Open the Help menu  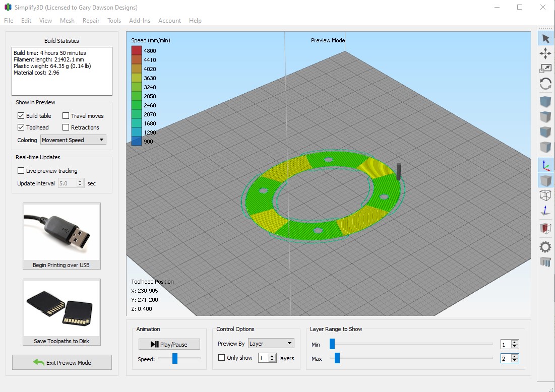195,21
